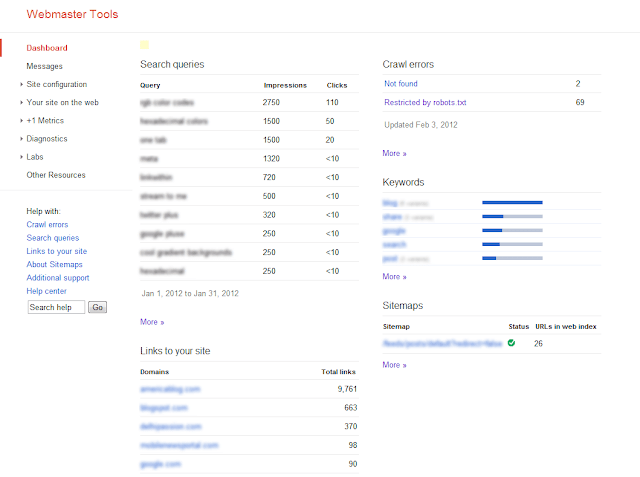
Task: Click the Search queries section heading
Action: (x=172, y=64)
